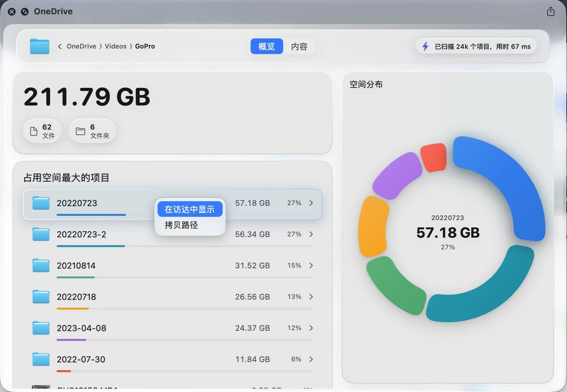Image resolution: width=567 pixels, height=392 pixels.
Task: Close the OneDrive window
Action: 12,12
